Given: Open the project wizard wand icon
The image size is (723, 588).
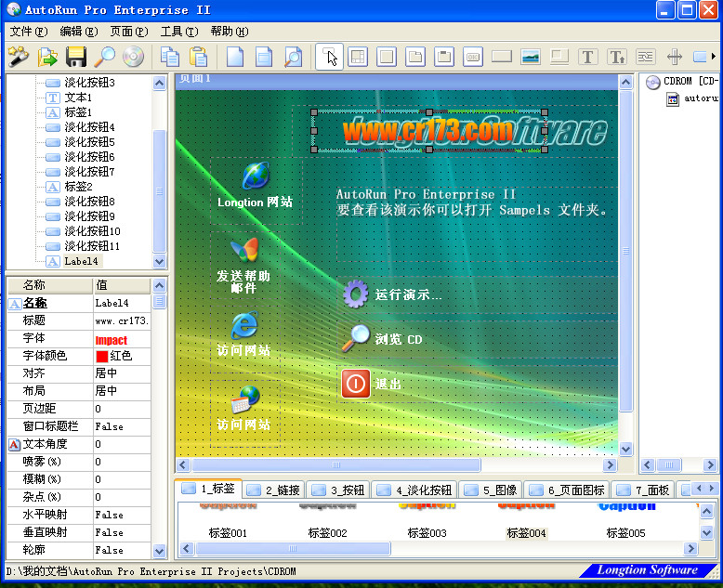Looking at the screenshot, I should [19, 57].
